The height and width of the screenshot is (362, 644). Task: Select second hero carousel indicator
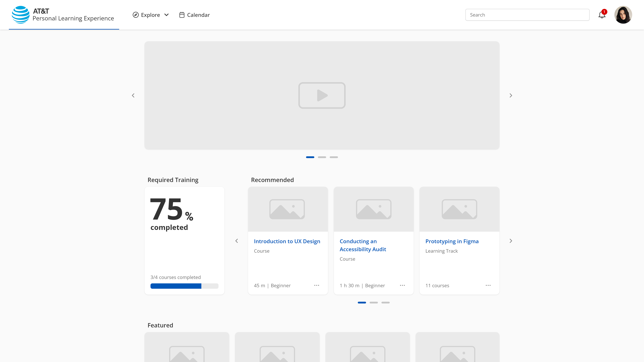click(322, 157)
